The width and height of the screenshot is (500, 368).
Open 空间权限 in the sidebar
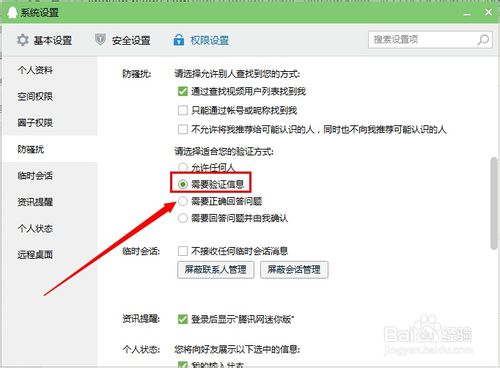pyautogui.click(x=35, y=96)
